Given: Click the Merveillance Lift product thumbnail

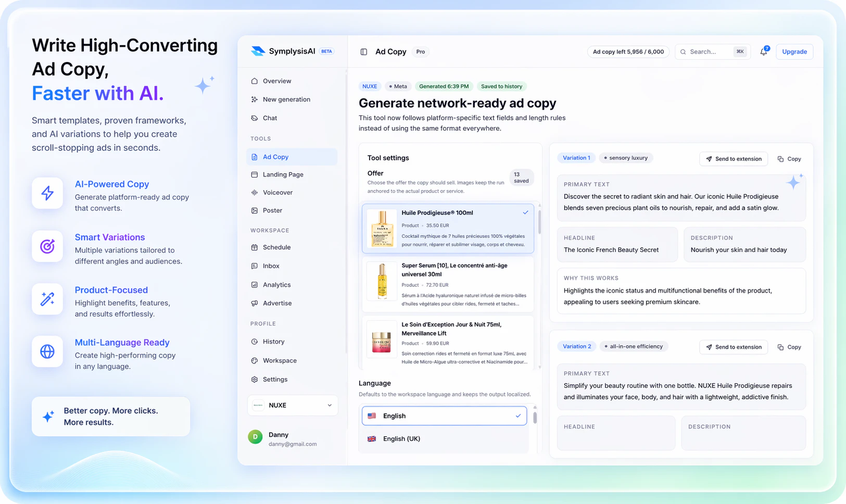Looking at the screenshot, I should [x=382, y=339].
